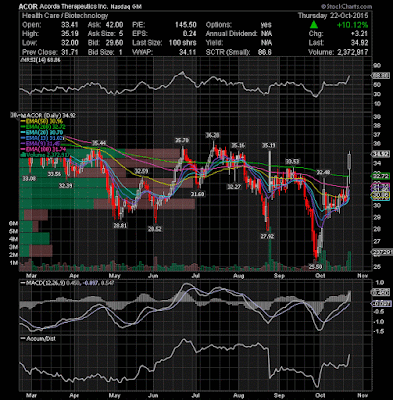Click the 34.92 last price tag on right axis

click(x=380, y=154)
